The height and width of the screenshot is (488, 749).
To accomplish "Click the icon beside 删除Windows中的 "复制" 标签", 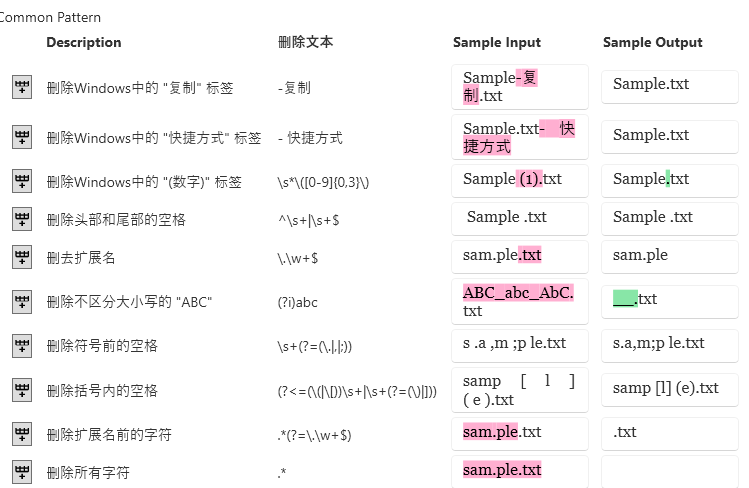I will (x=22, y=87).
